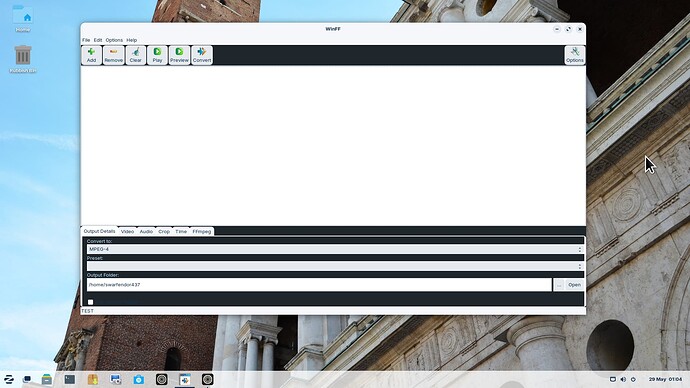The image size is (690, 388).
Task: Start conversion with the Convert icon
Action: [202, 55]
